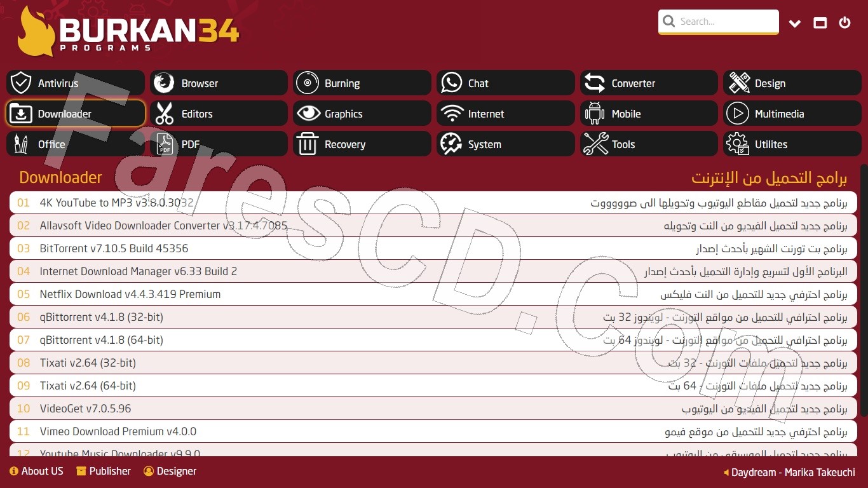Open the Browser category Firefox icon
Screen dimensions: 868x488
click(x=164, y=83)
